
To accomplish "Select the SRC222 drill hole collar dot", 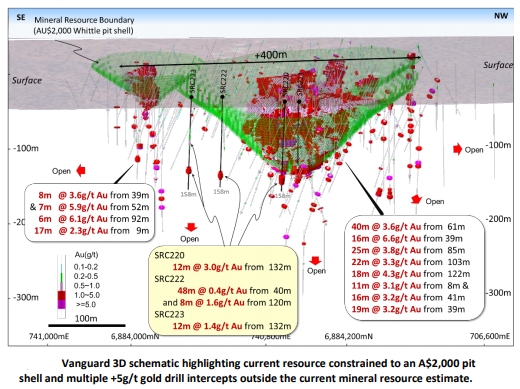I will (222, 97).
